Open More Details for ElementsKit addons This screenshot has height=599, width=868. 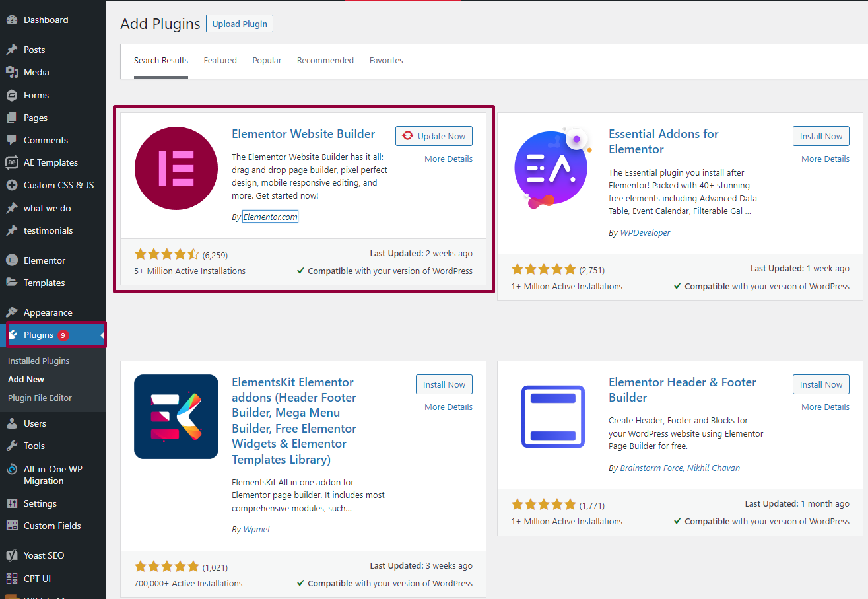pos(448,407)
